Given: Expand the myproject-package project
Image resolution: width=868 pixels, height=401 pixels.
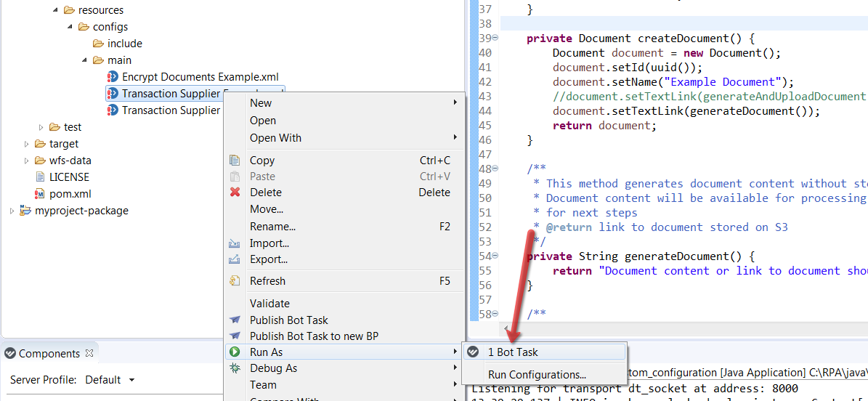Looking at the screenshot, I should 12,211.
